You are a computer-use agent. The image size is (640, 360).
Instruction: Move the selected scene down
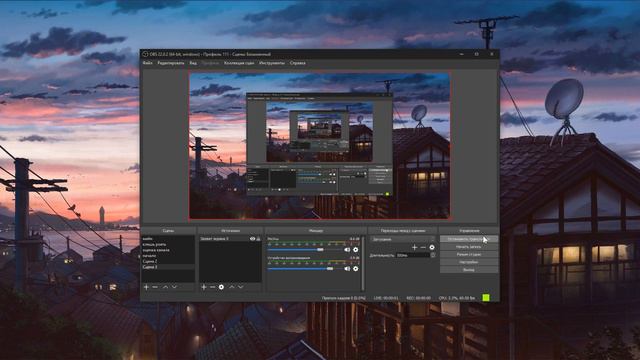pyautogui.click(x=174, y=287)
